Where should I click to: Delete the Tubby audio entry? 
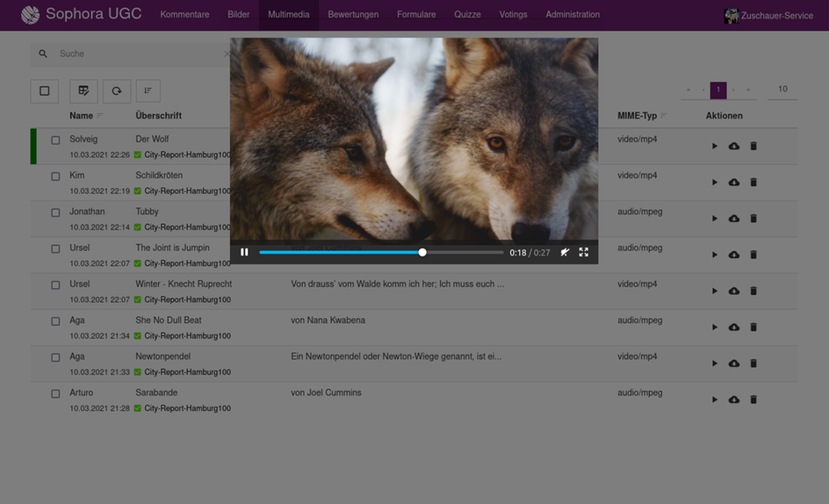click(753, 219)
